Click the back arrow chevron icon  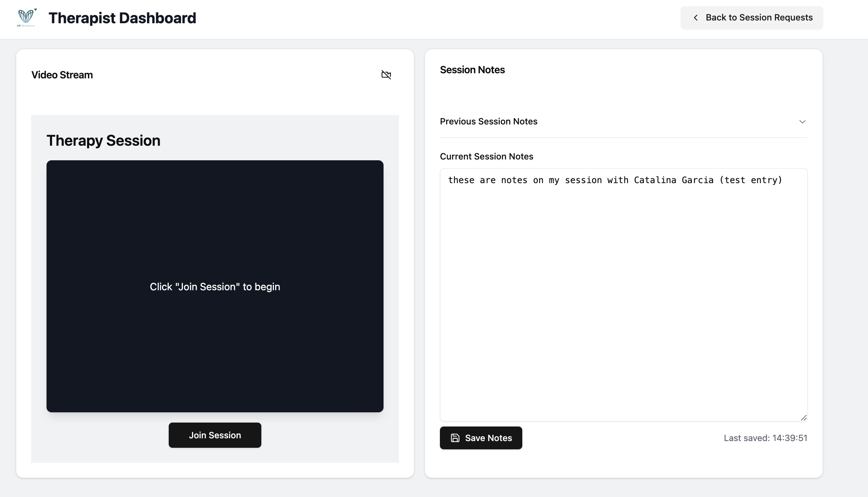696,18
